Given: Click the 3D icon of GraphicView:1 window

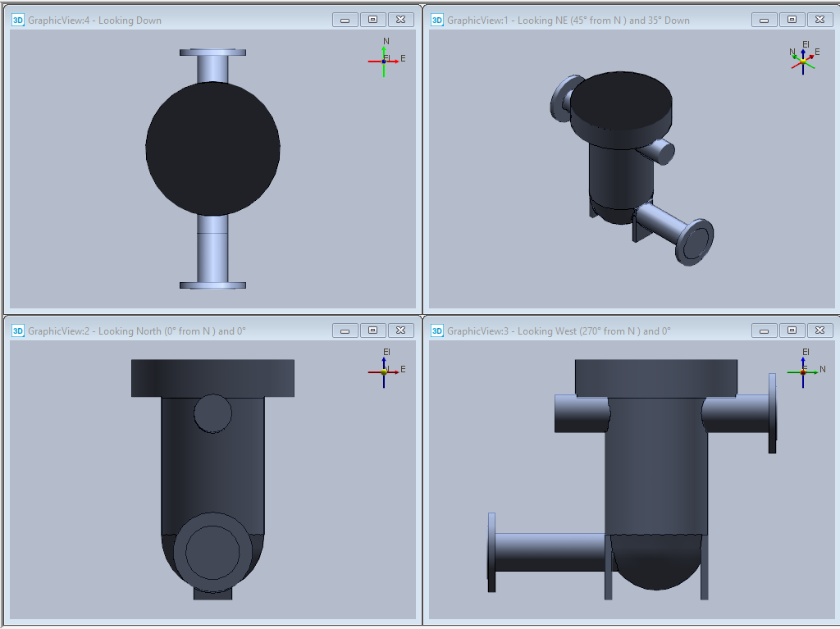Looking at the screenshot, I should pyautogui.click(x=437, y=21).
